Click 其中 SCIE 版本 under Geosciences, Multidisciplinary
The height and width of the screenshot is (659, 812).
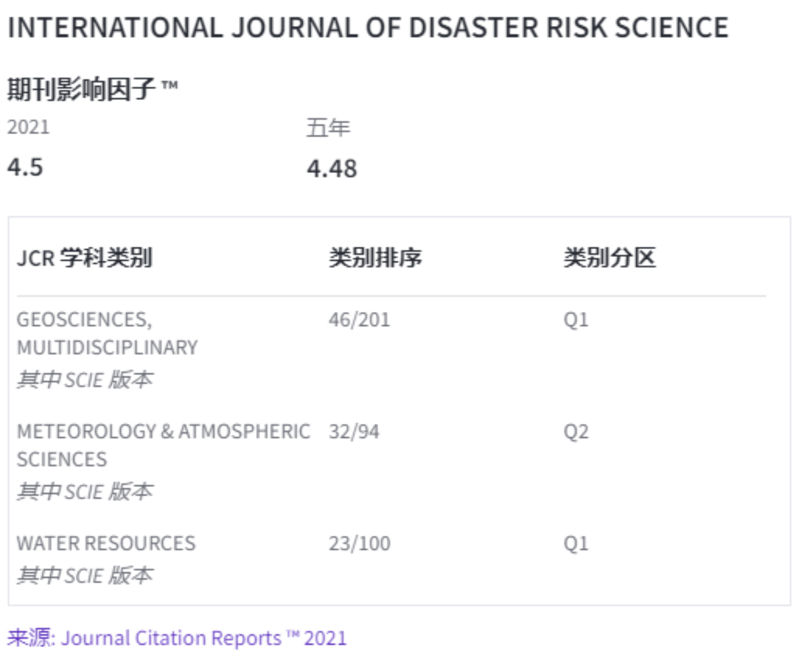85,380
